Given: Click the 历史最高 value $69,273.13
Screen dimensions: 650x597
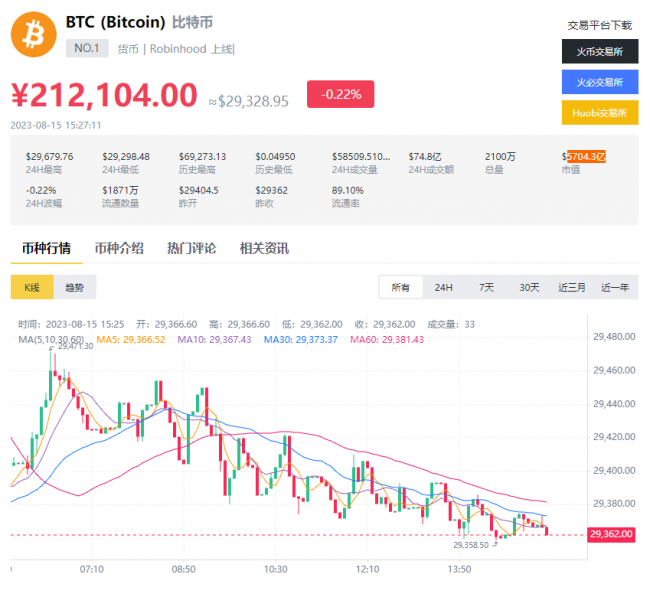Looking at the screenshot, I should [202, 156].
